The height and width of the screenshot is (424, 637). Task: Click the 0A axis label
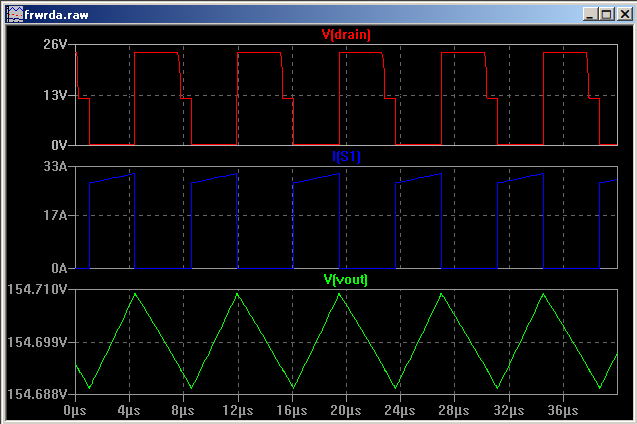59,268
